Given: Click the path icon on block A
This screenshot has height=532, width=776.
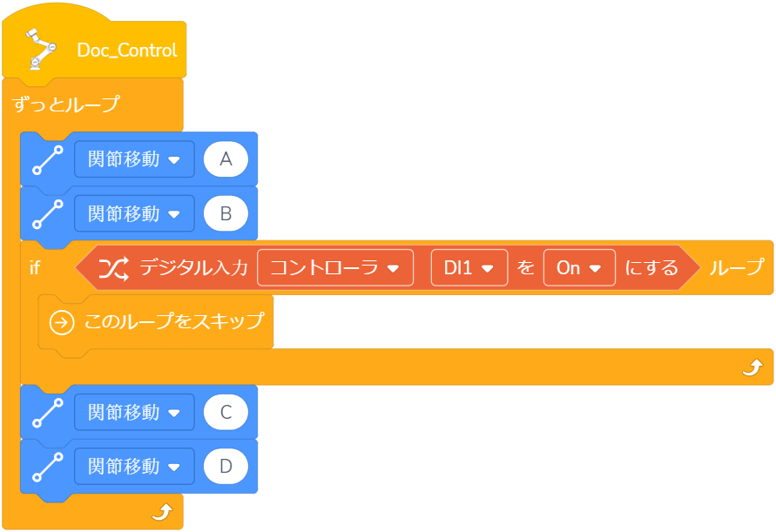Looking at the screenshot, I should (47, 161).
